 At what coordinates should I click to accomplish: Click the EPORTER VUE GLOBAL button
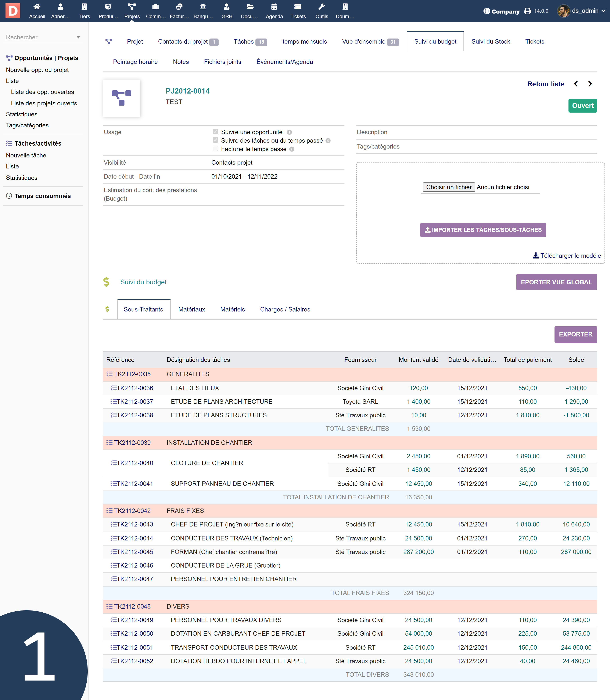[556, 282]
